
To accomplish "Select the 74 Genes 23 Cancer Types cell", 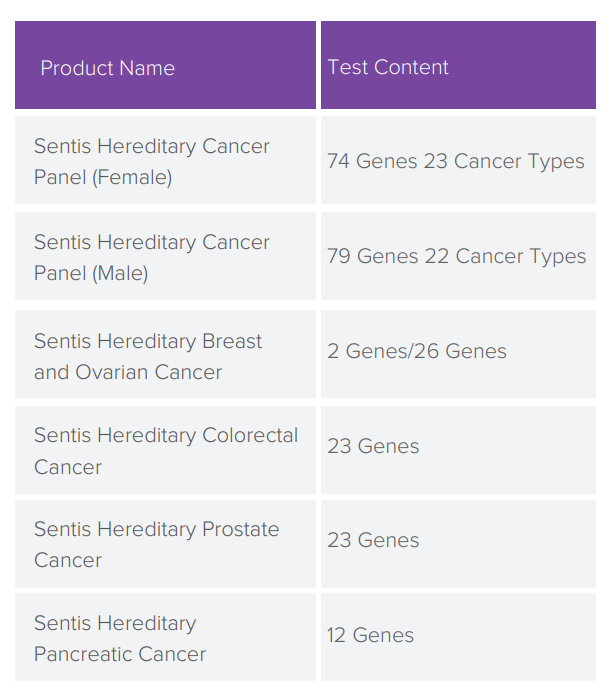I will pos(458,160).
